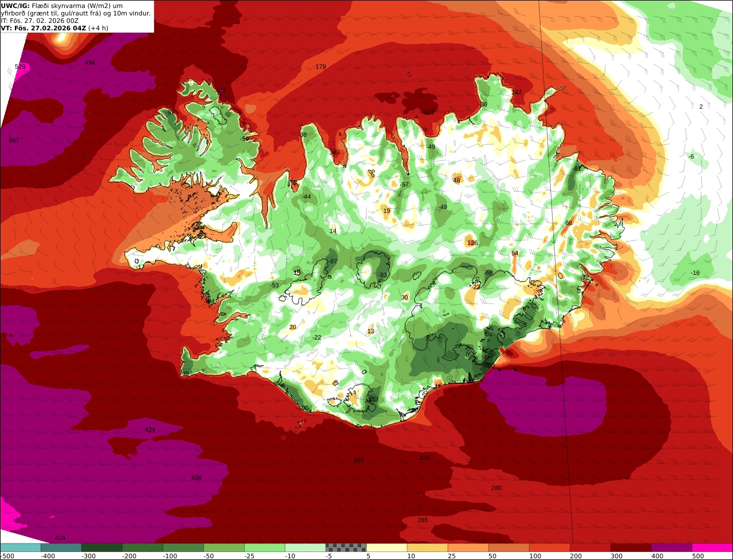Click the map value '-53'
The height and width of the screenshot is (560, 733).
[x=274, y=286]
